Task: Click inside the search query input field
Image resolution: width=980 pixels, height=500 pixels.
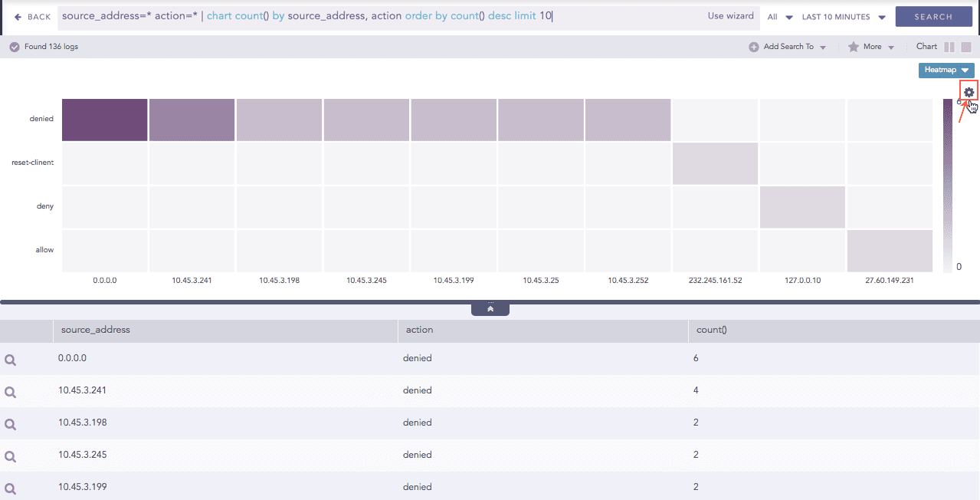Action: pyautogui.click(x=383, y=17)
